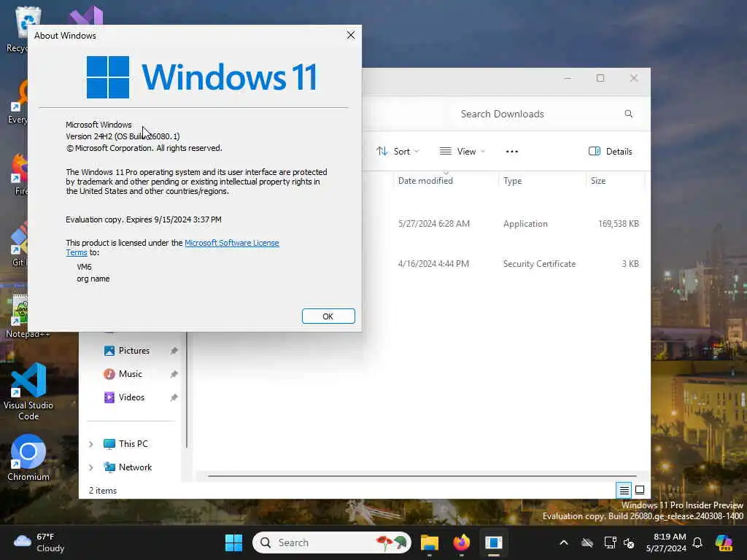Click the horizontal scrollbar in File Explorer

coord(422,475)
